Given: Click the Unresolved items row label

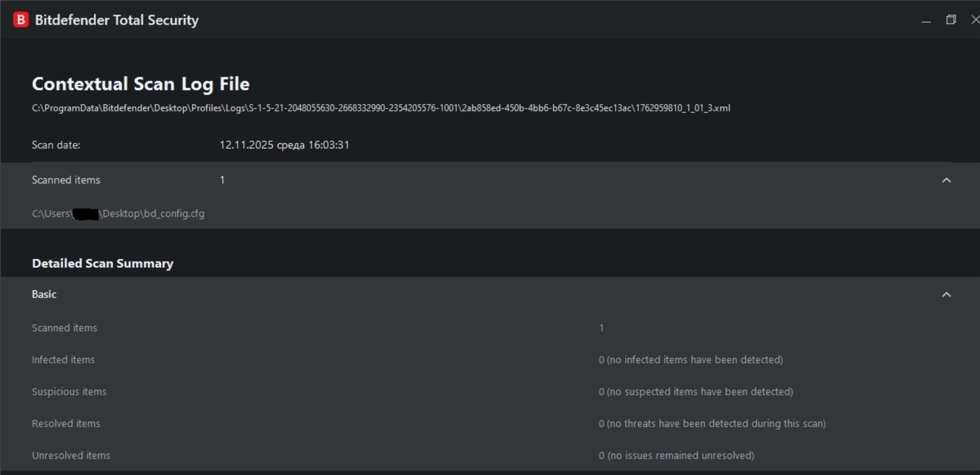Looking at the screenshot, I should click(x=71, y=456).
